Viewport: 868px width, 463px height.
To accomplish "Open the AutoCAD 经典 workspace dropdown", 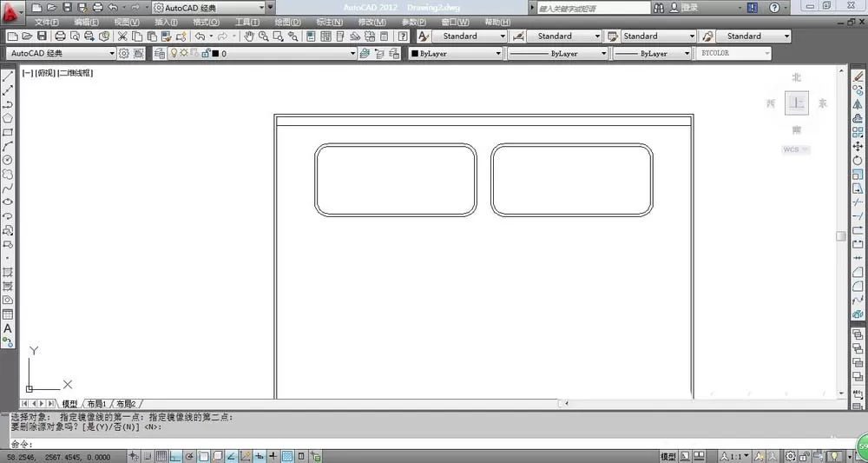I will pyautogui.click(x=62, y=53).
